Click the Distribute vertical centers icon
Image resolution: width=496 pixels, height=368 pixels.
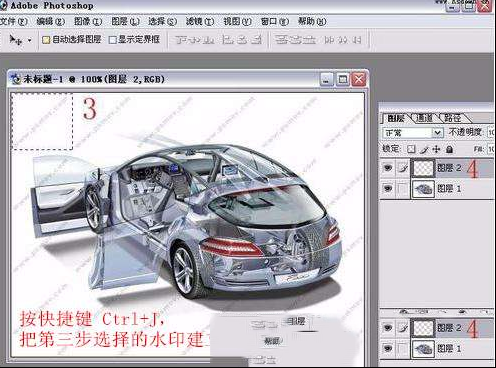point(295,40)
